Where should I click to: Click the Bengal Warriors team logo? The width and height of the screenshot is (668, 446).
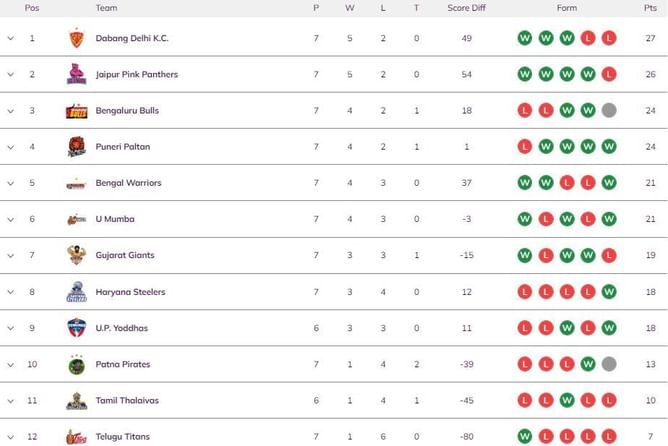tap(77, 183)
